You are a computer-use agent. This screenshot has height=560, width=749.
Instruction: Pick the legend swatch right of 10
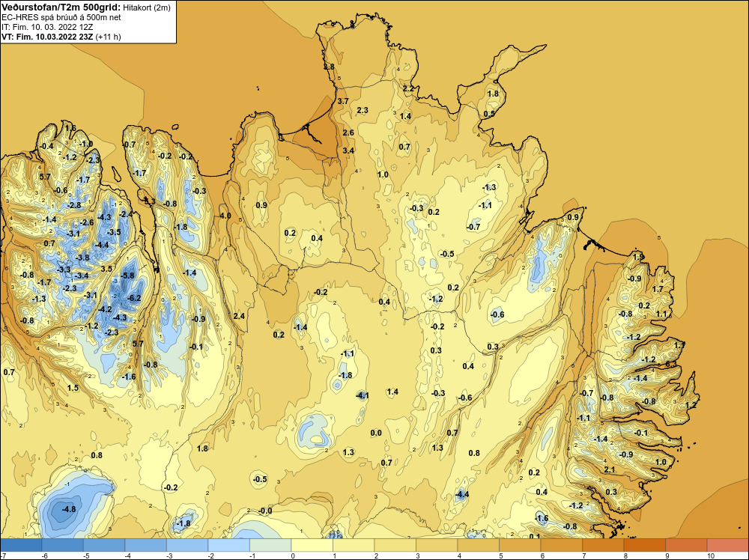coord(727,545)
